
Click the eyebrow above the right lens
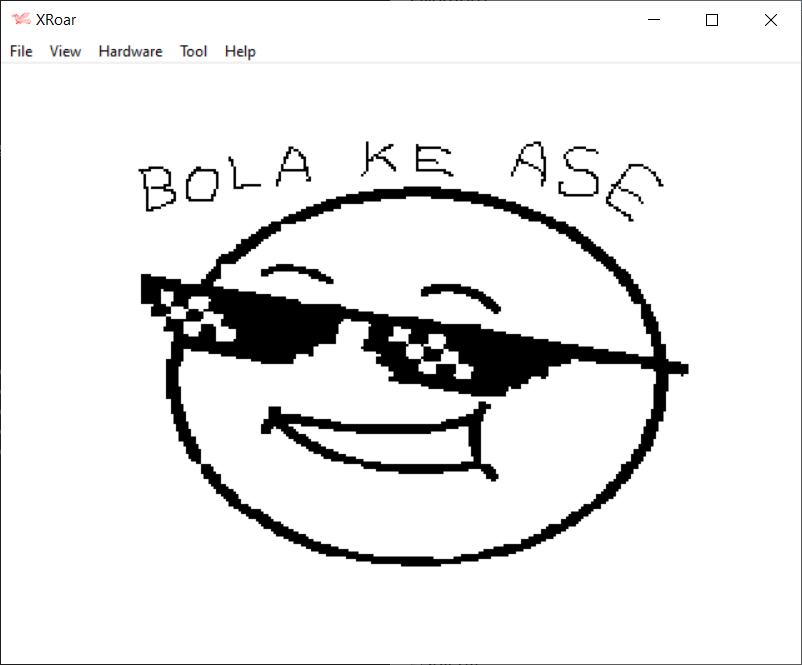tap(460, 294)
